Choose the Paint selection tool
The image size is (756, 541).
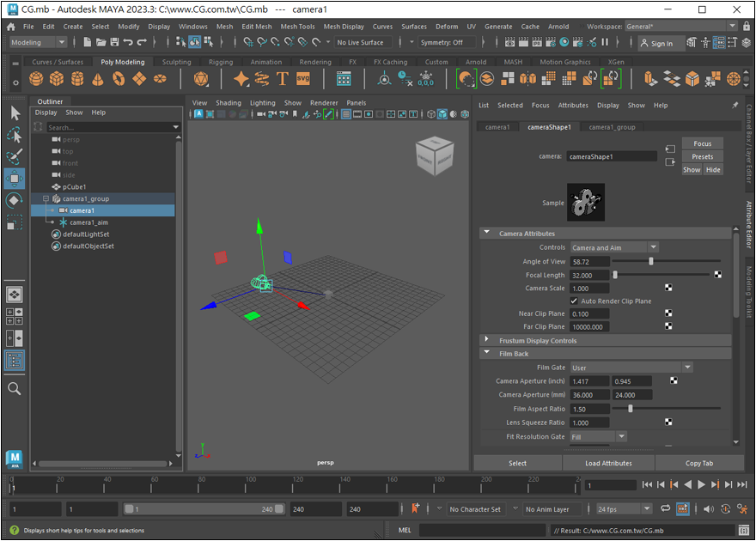click(15, 156)
